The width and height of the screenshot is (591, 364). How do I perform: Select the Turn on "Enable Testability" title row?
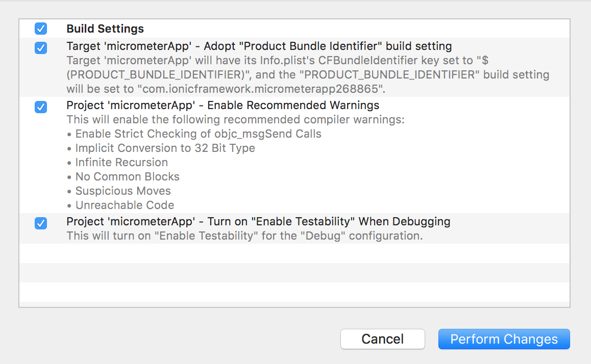(x=258, y=222)
